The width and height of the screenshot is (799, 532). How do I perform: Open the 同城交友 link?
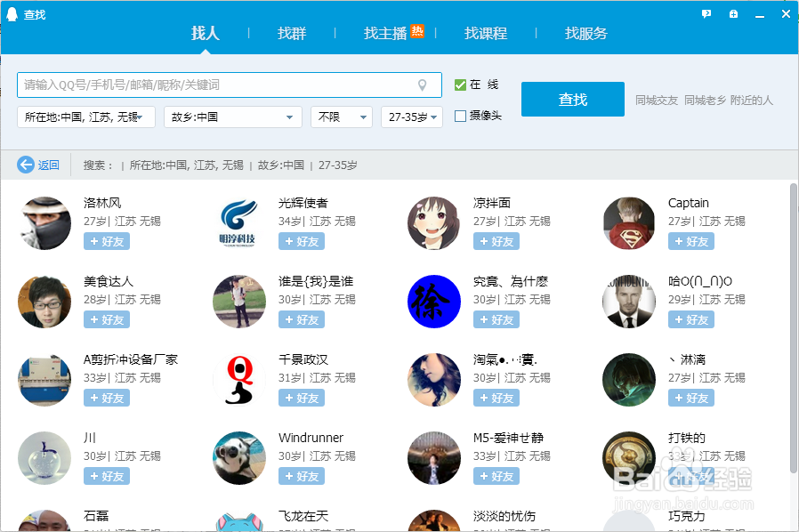click(657, 101)
